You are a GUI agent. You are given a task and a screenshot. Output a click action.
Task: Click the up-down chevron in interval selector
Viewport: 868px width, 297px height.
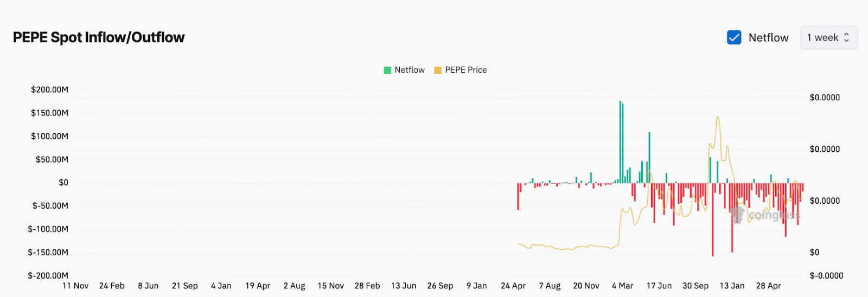coord(846,37)
